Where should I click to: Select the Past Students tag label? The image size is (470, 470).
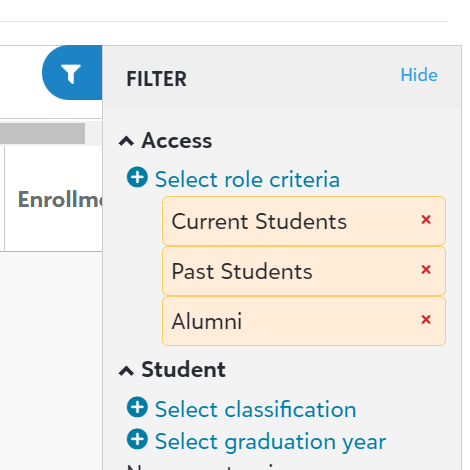tap(242, 271)
